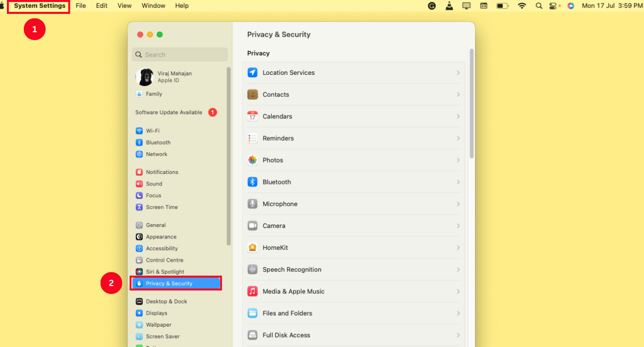
Task: Open the Help menu
Action: 182,6
